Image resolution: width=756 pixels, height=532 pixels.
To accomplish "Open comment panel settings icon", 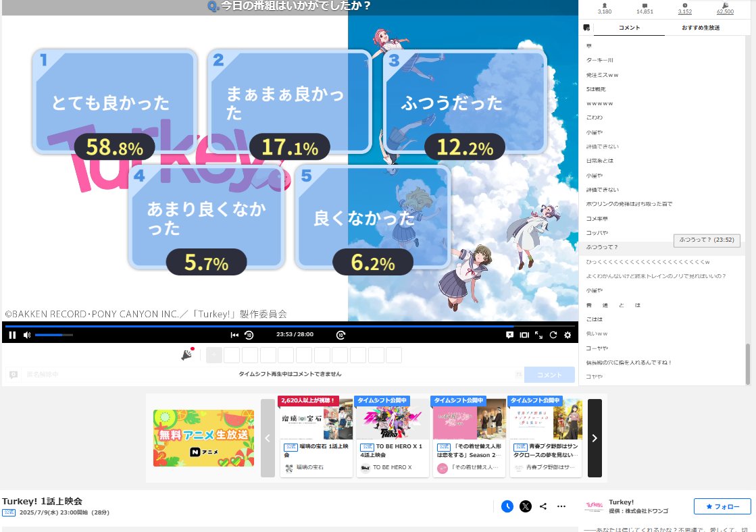I will (586, 28).
